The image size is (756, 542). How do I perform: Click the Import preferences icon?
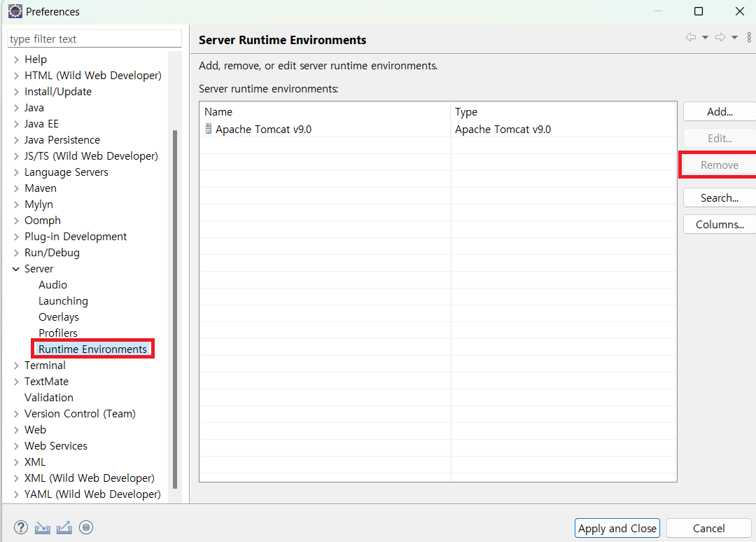(43, 528)
